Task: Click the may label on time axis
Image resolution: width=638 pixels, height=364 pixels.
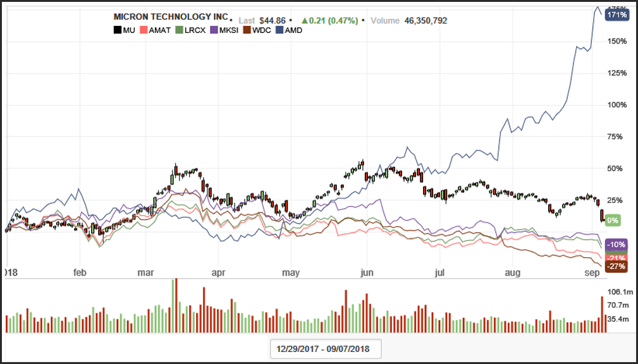Action: pos(291,273)
